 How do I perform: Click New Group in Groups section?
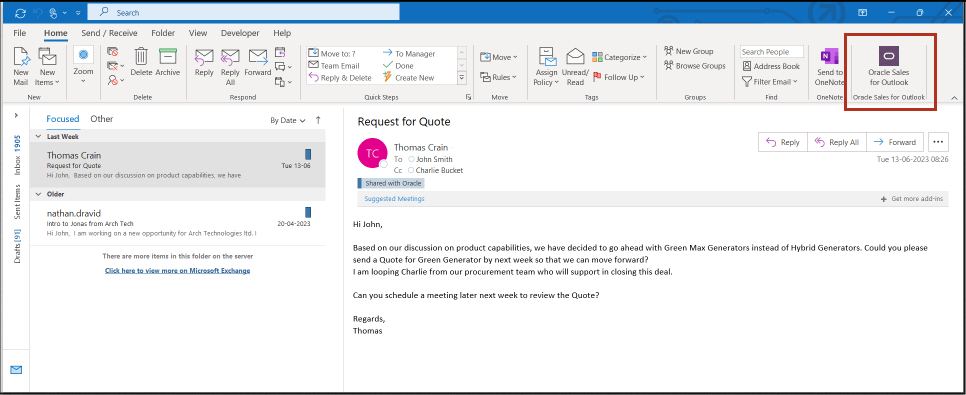(688, 51)
